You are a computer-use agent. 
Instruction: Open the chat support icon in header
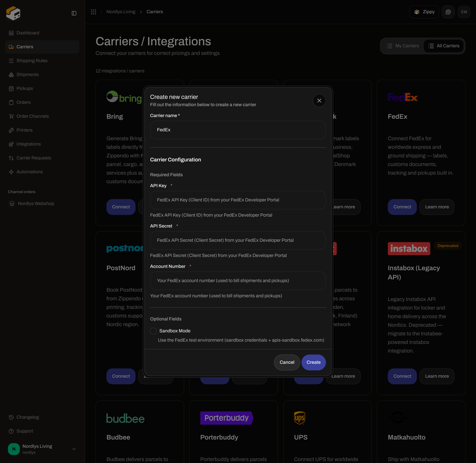click(448, 12)
